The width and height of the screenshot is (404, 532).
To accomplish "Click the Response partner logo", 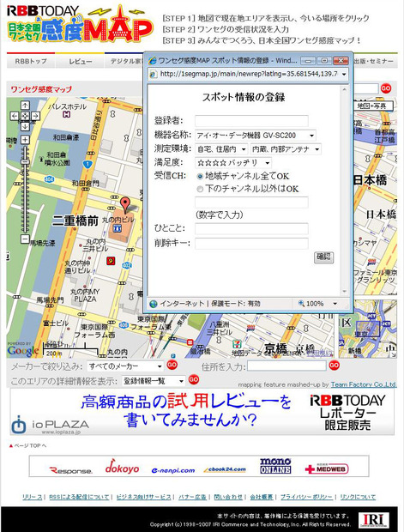I will 71,470.
